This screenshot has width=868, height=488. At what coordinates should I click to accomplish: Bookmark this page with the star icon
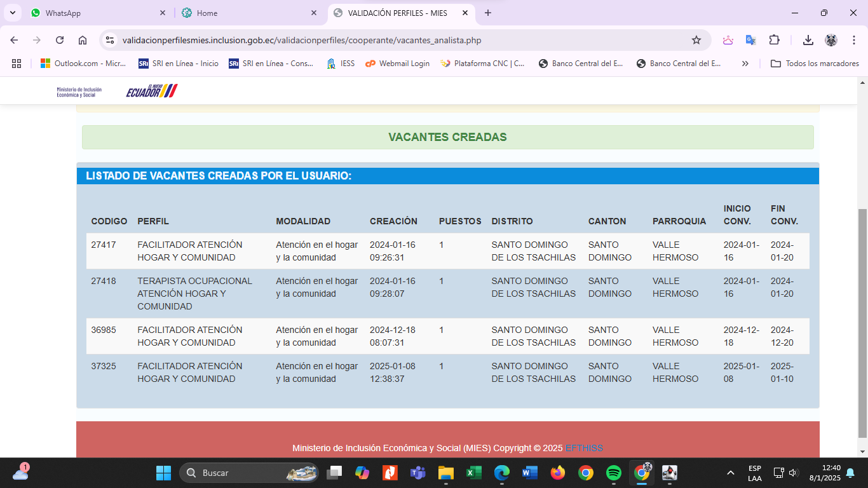696,40
